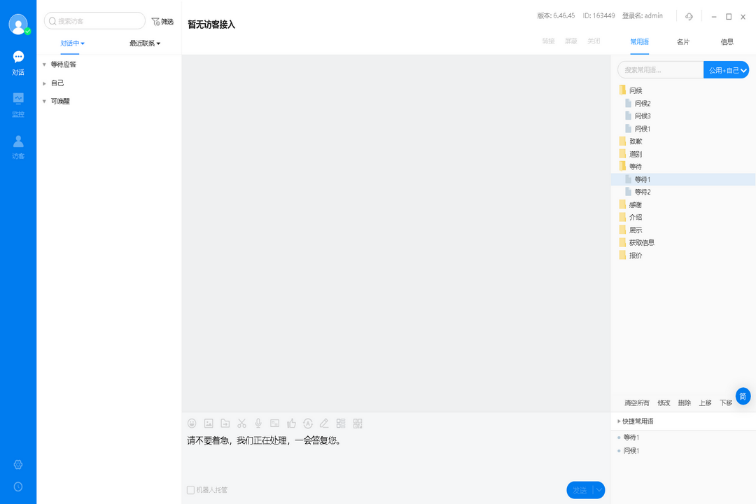The width and height of the screenshot is (756, 504).
Task: Click the 搜索访客 search field
Action: point(95,21)
